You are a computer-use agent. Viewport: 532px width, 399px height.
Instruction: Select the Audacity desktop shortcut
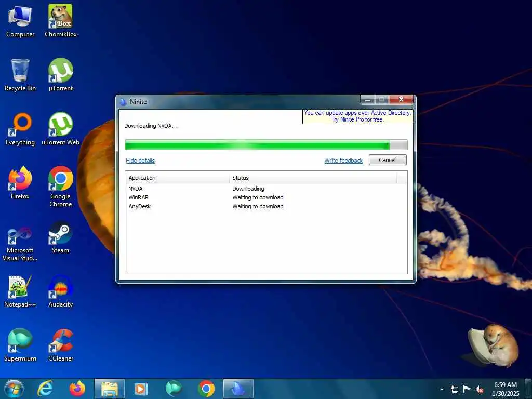pyautogui.click(x=60, y=291)
